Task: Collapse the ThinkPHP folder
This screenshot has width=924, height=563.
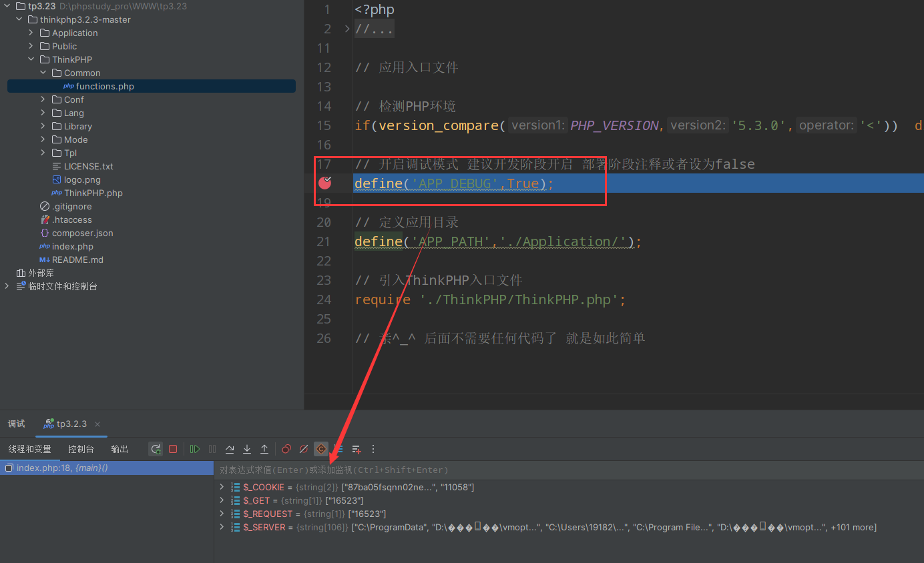Action: 31,59
